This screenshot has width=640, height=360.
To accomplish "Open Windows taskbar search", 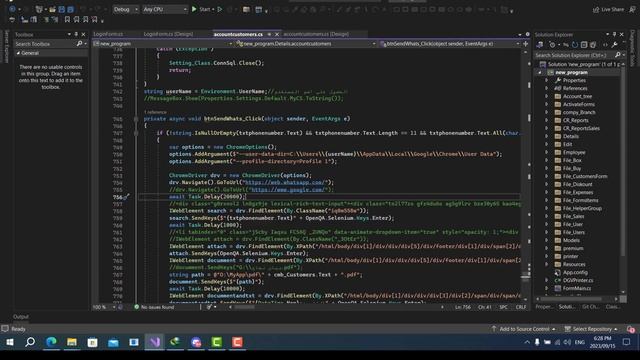I will coord(30,342).
